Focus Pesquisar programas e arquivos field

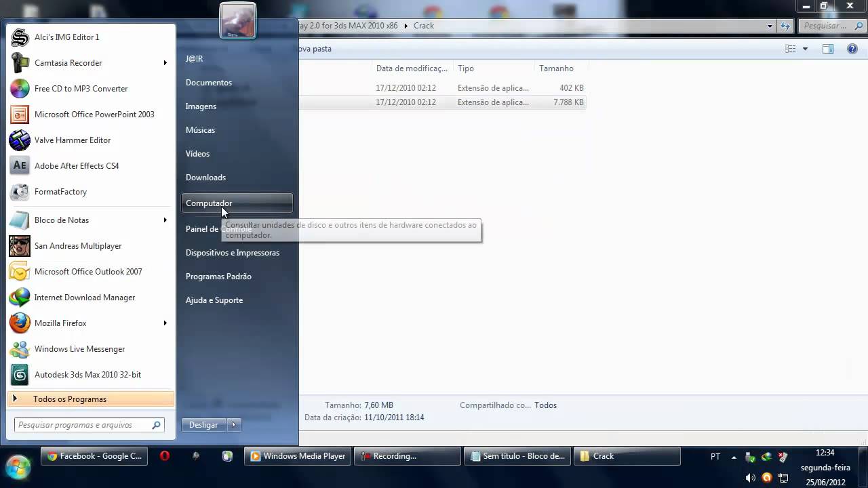click(x=90, y=425)
